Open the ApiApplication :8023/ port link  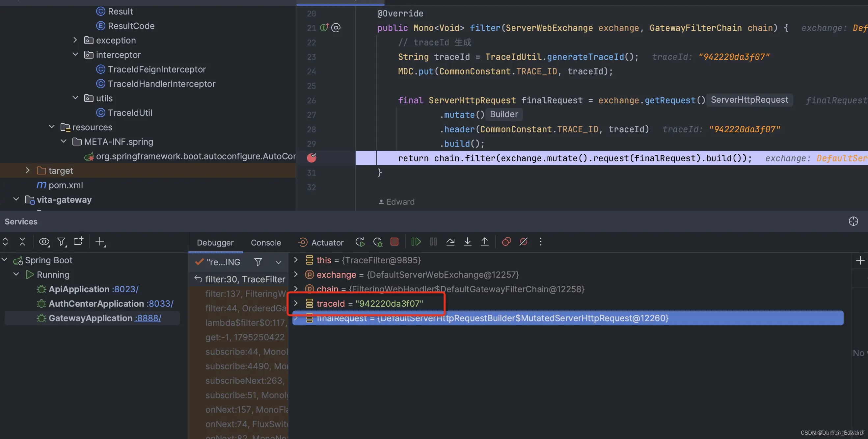pos(125,289)
